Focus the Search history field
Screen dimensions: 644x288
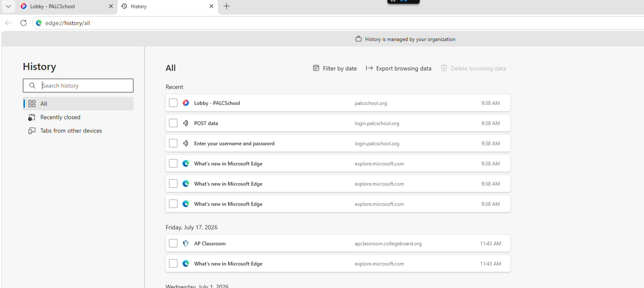click(x=78, y=85)
